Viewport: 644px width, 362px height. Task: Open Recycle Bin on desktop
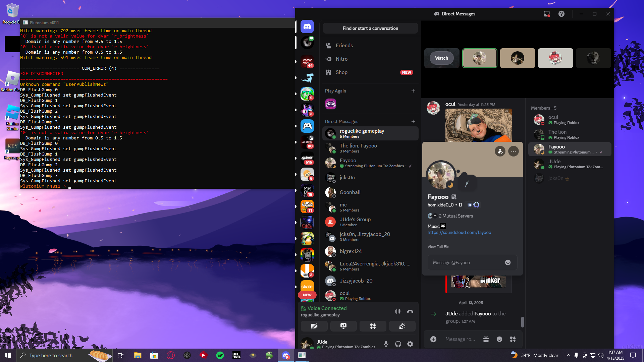tap(12, 14)
